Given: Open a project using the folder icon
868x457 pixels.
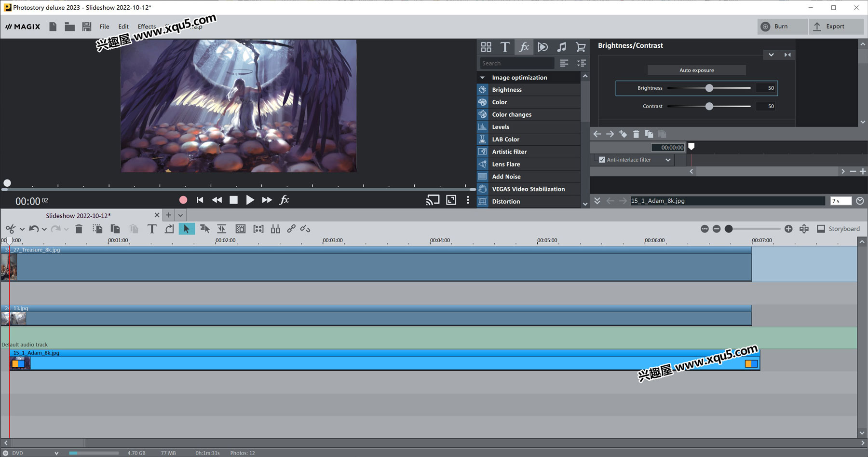Looking at the screenshot, I should 70,27.
